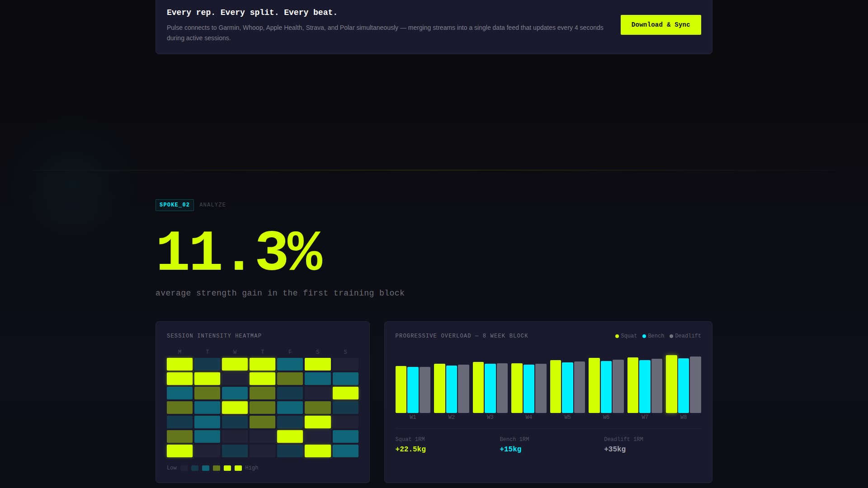The image size is (868, 488).
Task: Click the +15kg Bench 1RM value
Action: pyautogui.click(x=510, y=449)
